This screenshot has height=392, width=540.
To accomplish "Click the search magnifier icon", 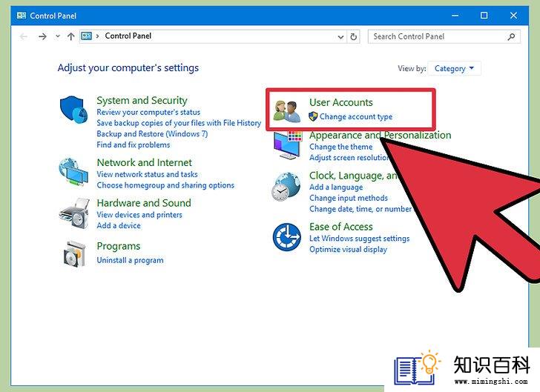I will tap(511, 36).
